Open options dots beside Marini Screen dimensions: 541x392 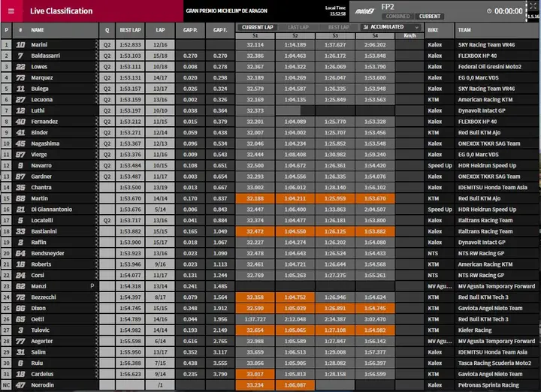(x=97, y=45)
